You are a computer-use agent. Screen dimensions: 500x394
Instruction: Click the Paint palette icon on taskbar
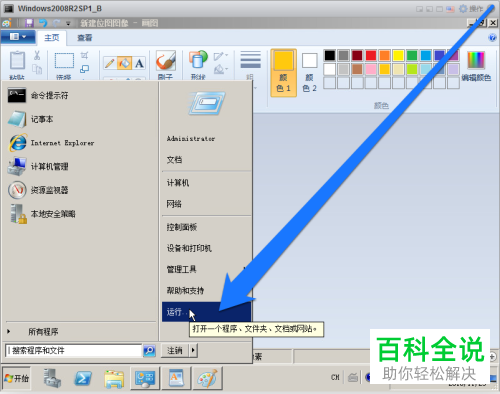point(207,378)
